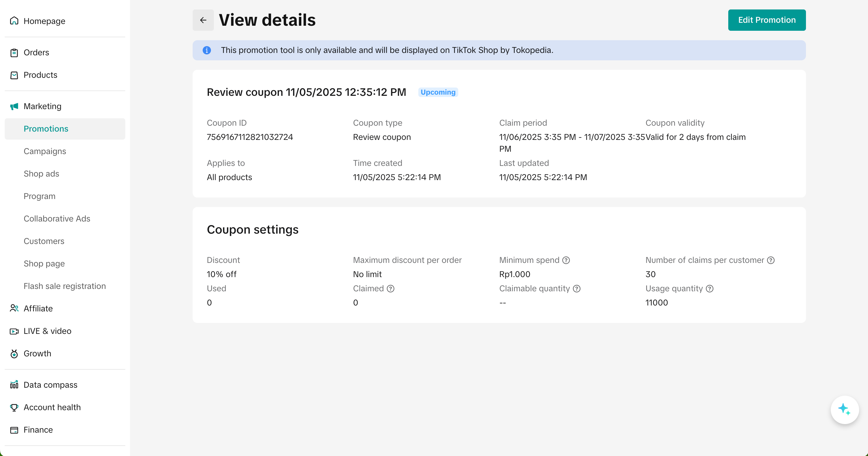Select Shop ads in sidebar
Viewport: 868px width, 456px height.
pos(41,174)
